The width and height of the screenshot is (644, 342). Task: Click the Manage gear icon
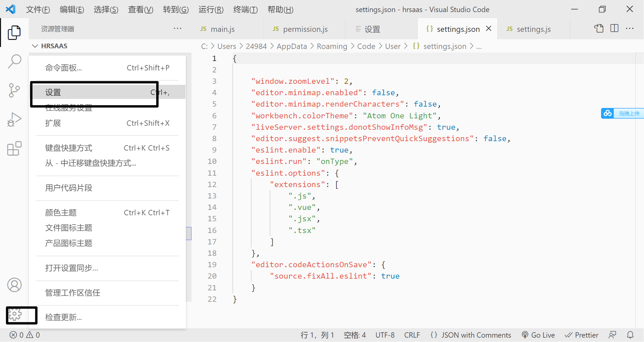[x=15, y=315]
